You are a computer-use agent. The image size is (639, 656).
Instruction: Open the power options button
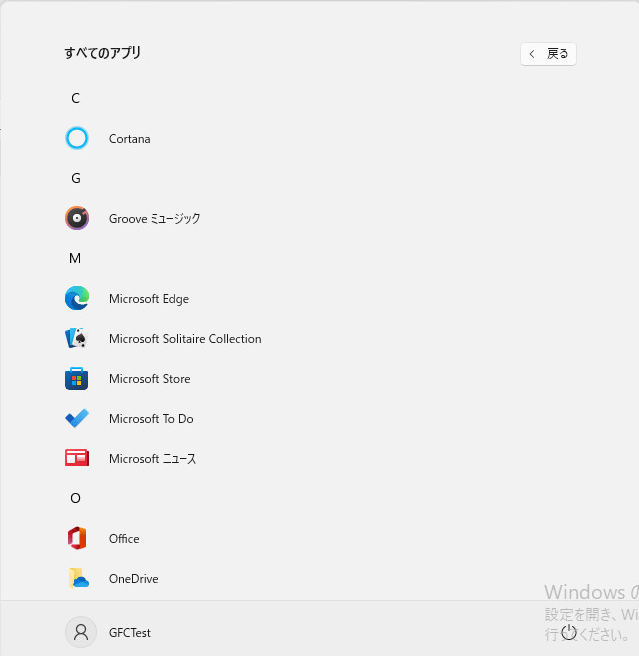click(x=569, y=632)
